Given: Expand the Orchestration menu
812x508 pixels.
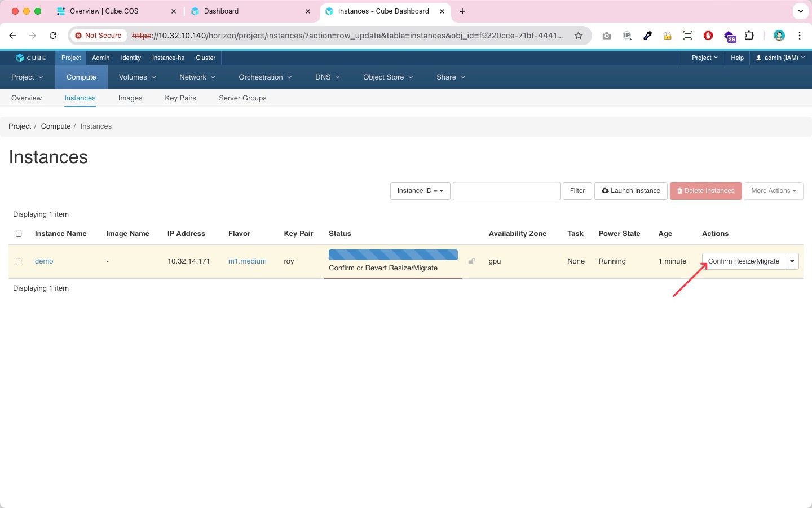Looking at the screenshot, I should click(265, 77).
